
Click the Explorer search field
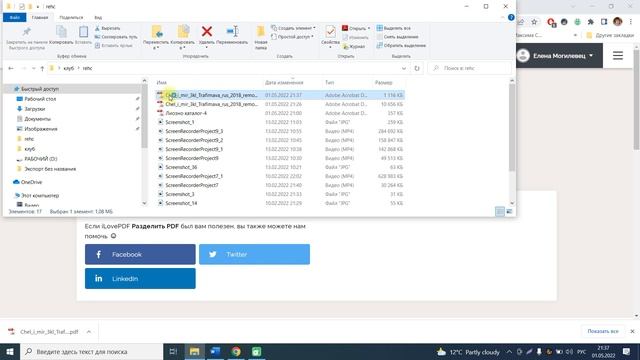pos(469,68)
